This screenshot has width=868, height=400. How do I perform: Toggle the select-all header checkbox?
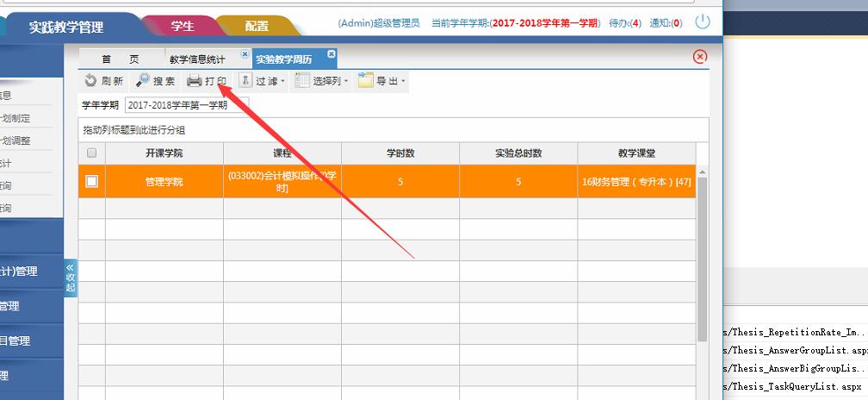(92, 153)
